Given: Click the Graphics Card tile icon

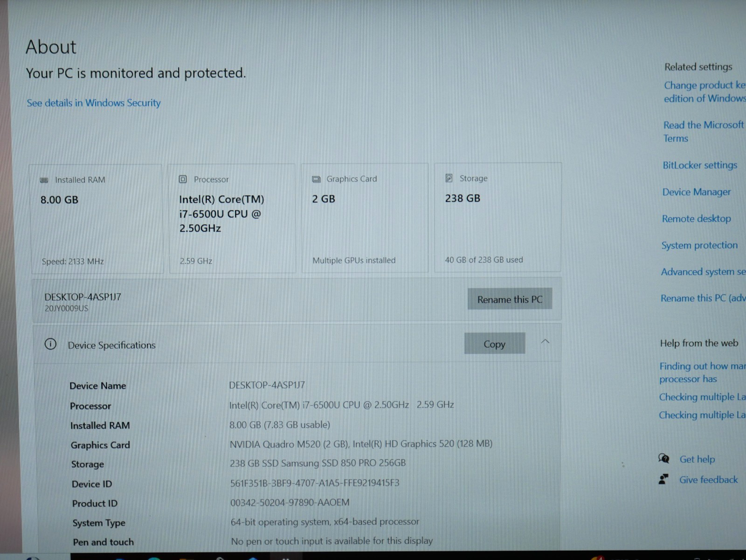Looking at the screenshot, I should (316, 179).
